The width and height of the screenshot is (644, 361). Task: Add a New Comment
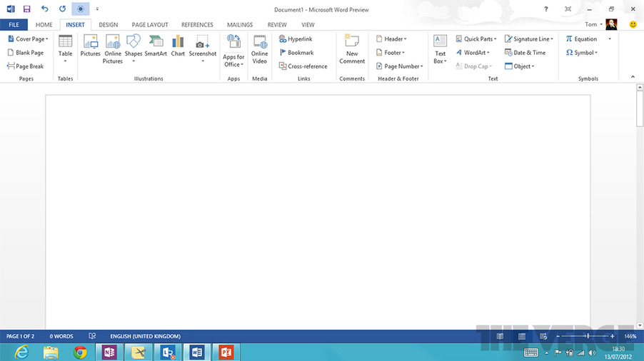(352, 48)
